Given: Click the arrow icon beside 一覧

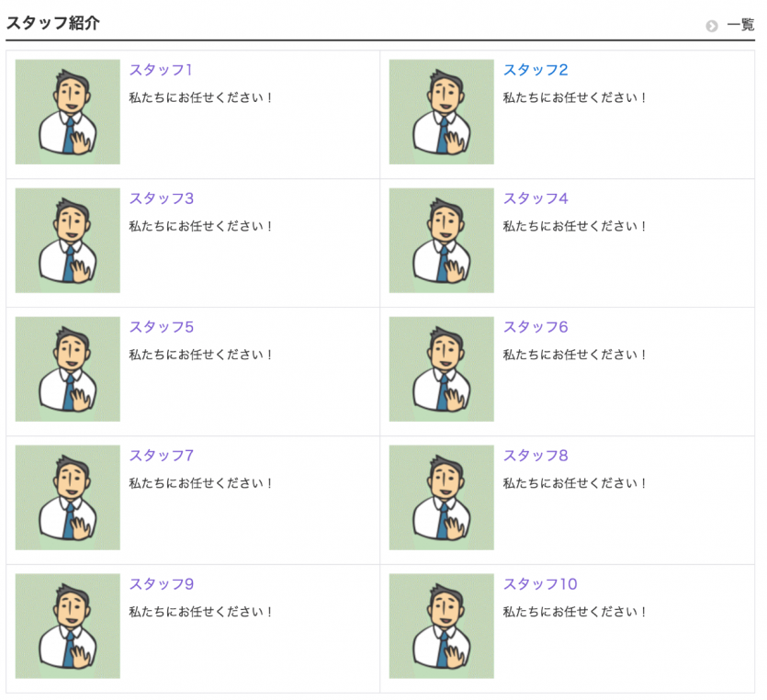Looking at the screenshot, I should point(712,26).
